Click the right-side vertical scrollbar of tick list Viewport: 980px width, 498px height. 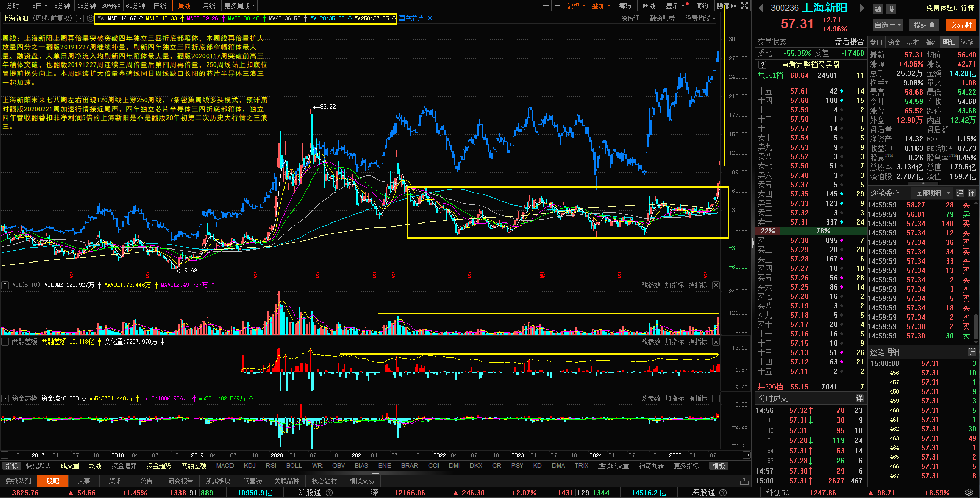[x=976, y=327]
